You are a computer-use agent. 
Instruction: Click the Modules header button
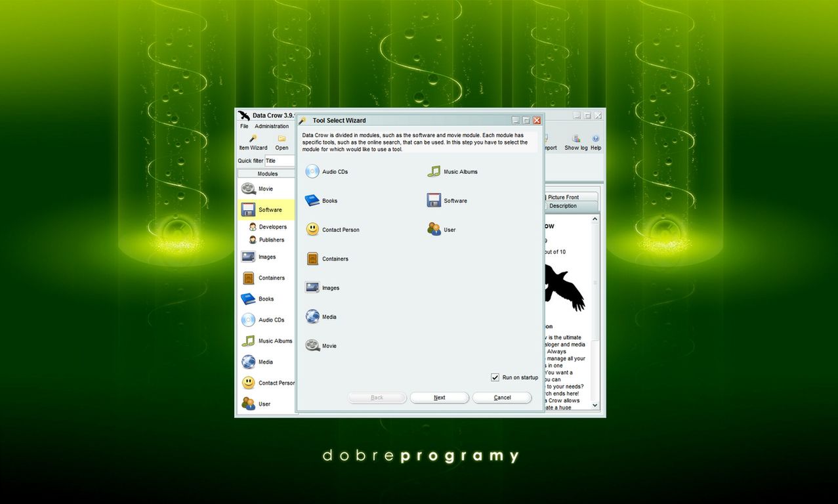(267, 174)
